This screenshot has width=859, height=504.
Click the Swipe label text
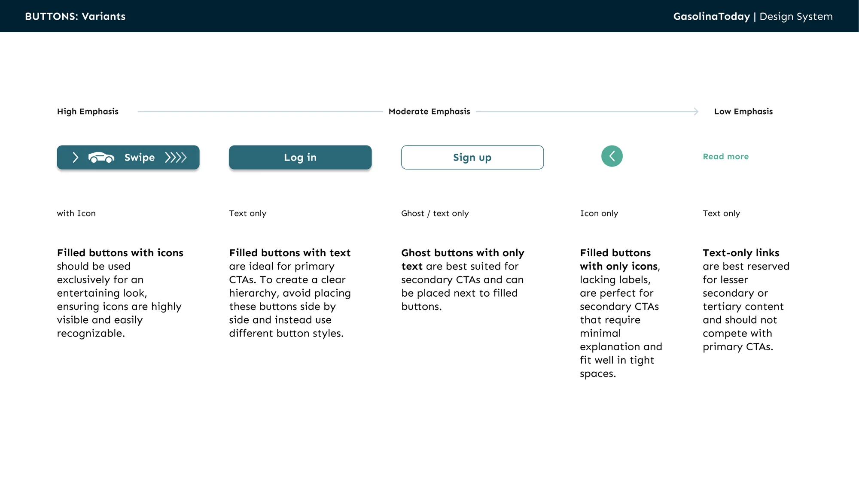140,158
